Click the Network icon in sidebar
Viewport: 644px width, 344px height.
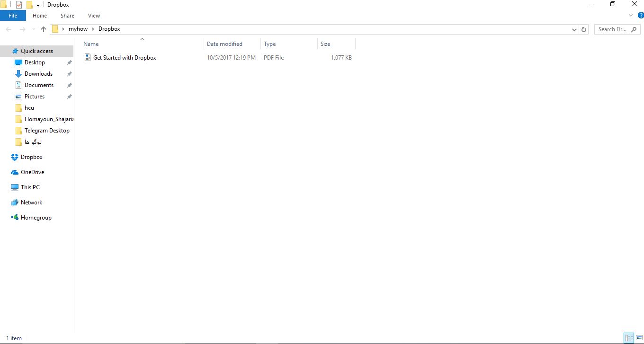coord(15,203)
